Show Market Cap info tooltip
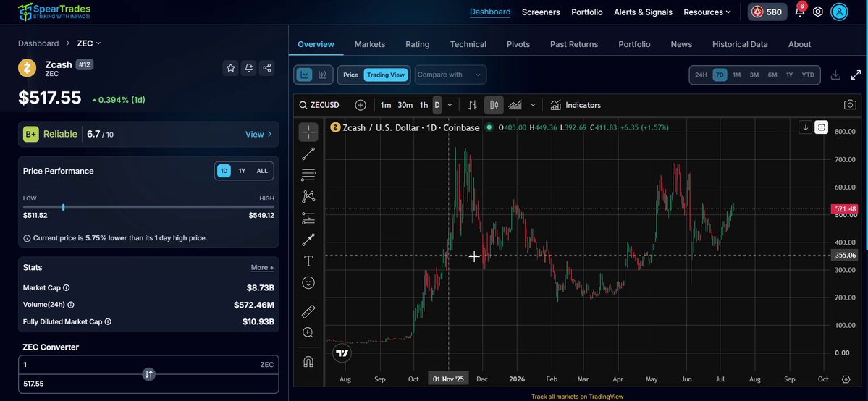 67,288
